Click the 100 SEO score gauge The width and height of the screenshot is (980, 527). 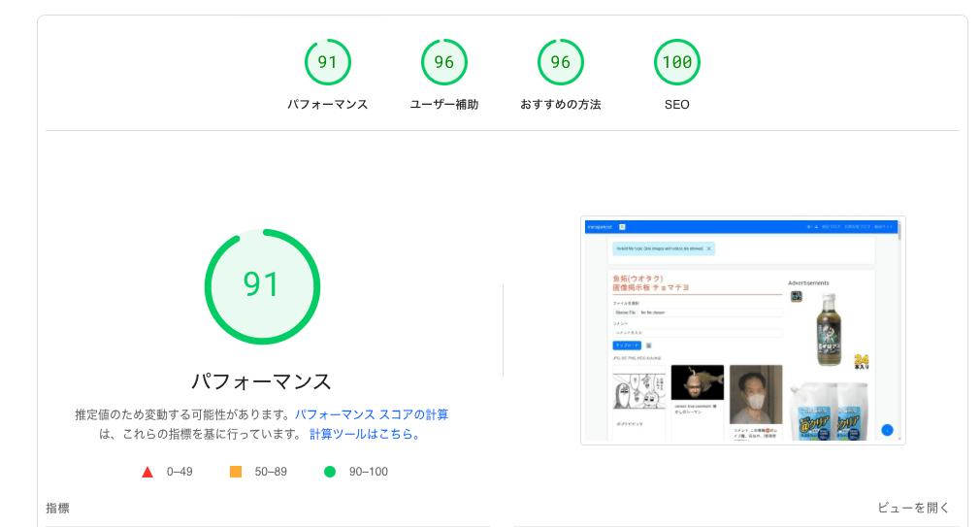(x=677, y=62)
